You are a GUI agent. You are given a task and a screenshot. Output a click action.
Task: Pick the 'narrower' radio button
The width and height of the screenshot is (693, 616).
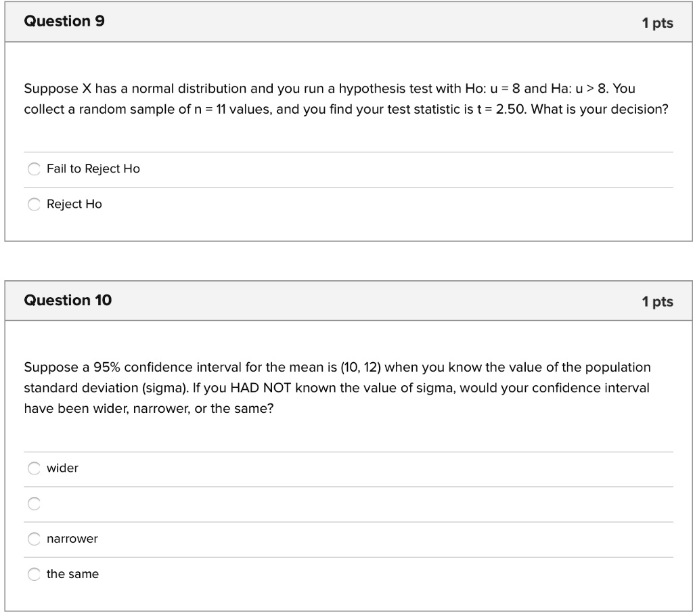(34, 540)
